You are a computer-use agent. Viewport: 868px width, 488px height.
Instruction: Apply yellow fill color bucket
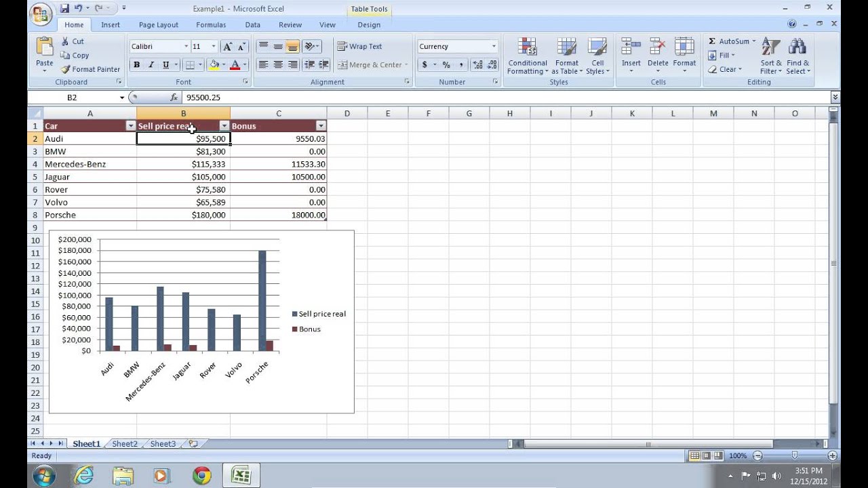[214, 65]
